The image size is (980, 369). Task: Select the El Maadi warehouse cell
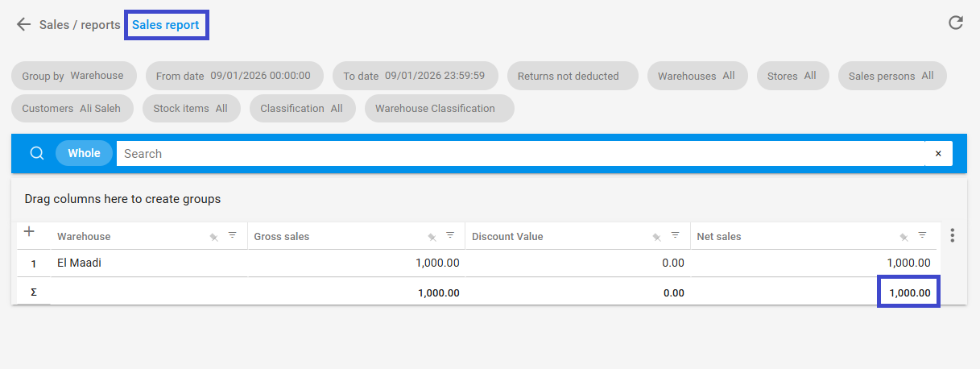click(x=149, y=263)
